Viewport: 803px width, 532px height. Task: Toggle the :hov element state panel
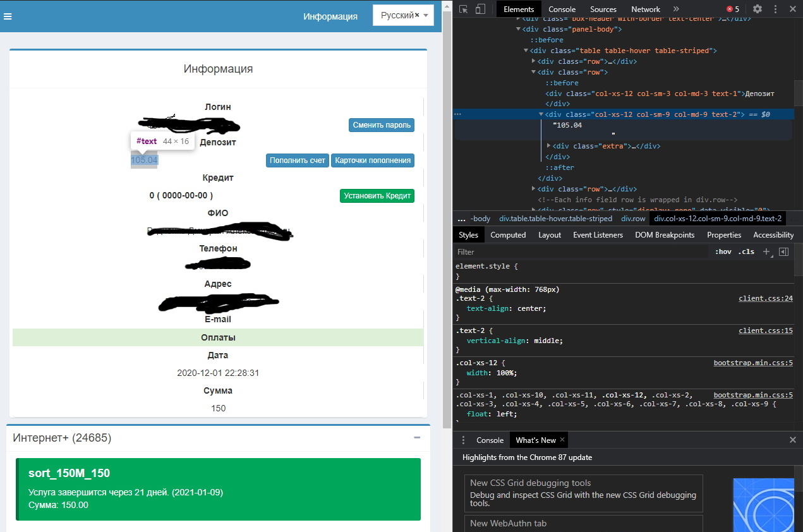pos(723,251)
